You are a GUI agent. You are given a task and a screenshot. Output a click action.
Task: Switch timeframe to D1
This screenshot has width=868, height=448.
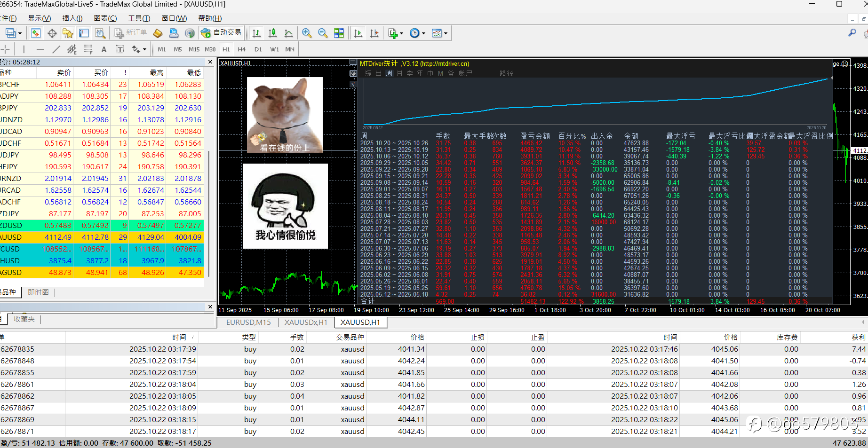coord(258,49)
